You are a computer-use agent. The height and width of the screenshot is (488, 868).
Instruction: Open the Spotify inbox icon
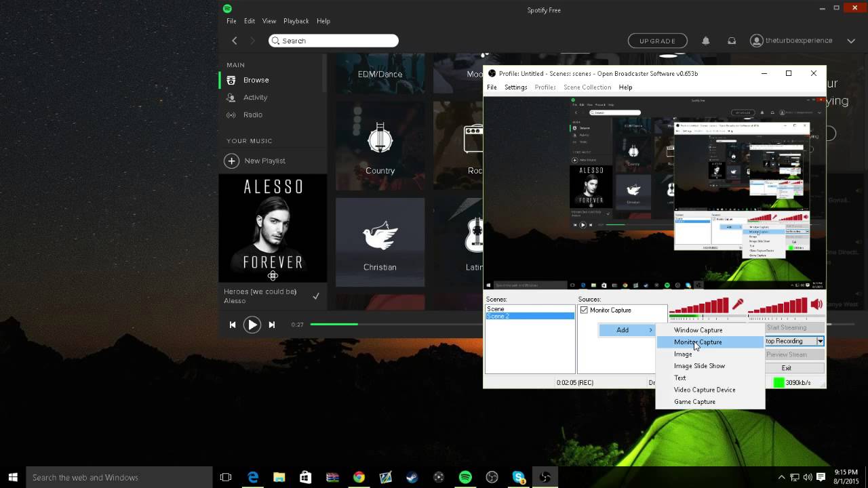pos(732,41)
